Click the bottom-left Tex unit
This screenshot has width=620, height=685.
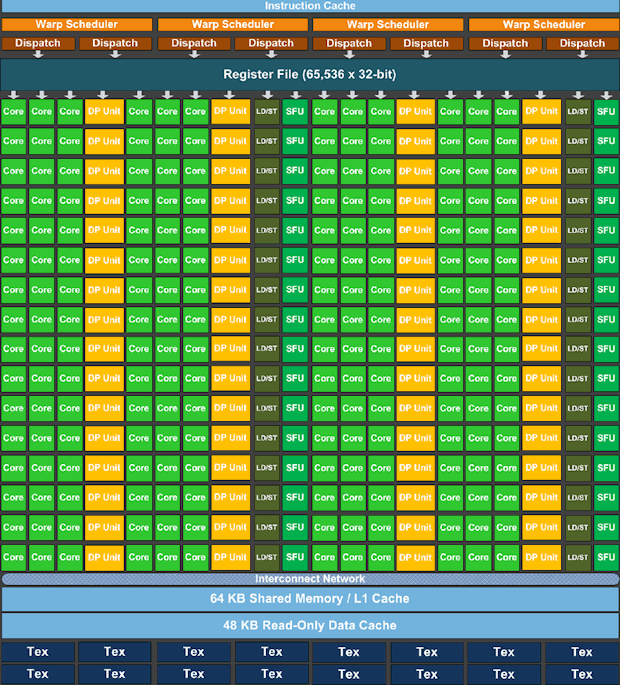38,674
